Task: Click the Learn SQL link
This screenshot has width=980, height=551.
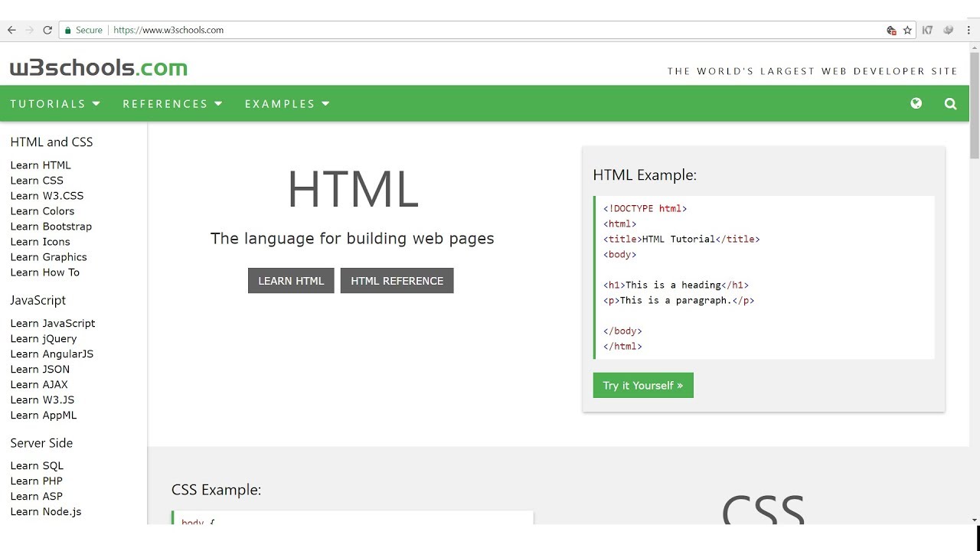Action: (x=37, y=466)
